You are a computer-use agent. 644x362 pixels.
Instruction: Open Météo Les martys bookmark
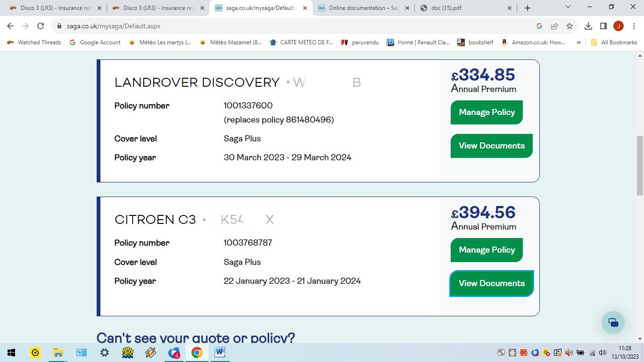click(160, 42)
